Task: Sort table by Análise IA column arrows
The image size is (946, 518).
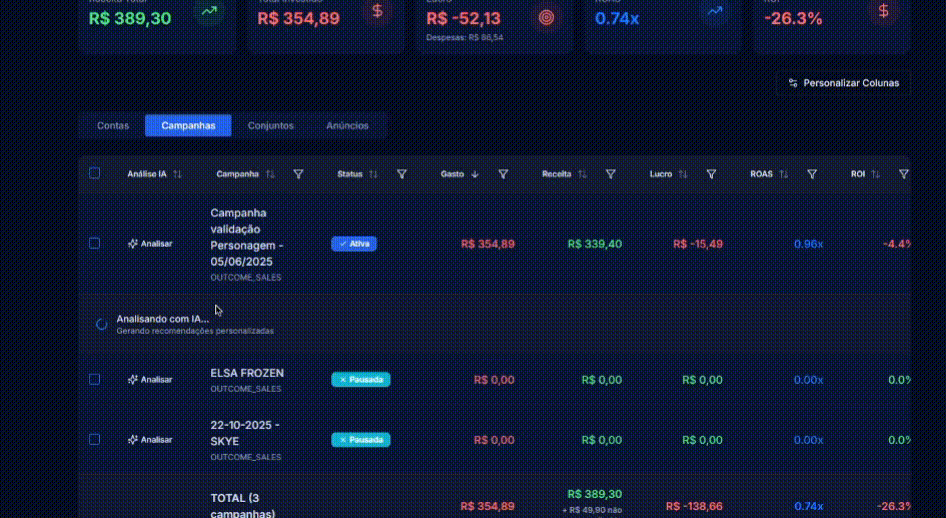Action: (x=177, y=174)
